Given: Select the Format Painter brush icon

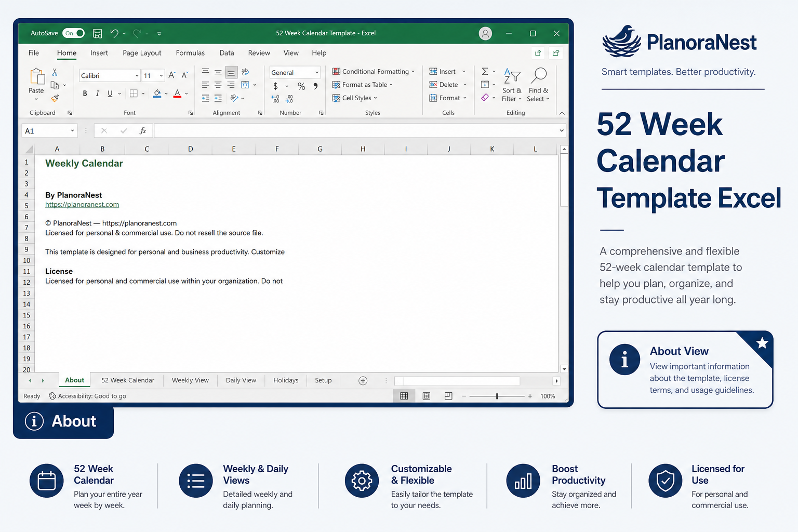Looking at the screenshot, I should 55,98.
